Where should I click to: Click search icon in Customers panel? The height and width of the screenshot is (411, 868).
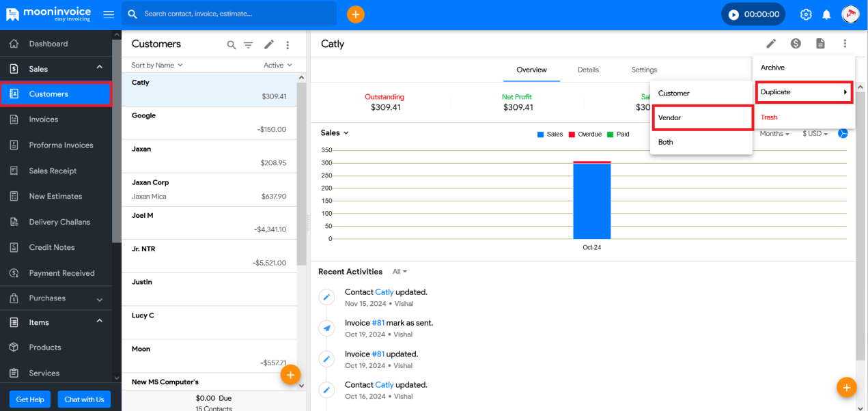(x=232, y=45)
